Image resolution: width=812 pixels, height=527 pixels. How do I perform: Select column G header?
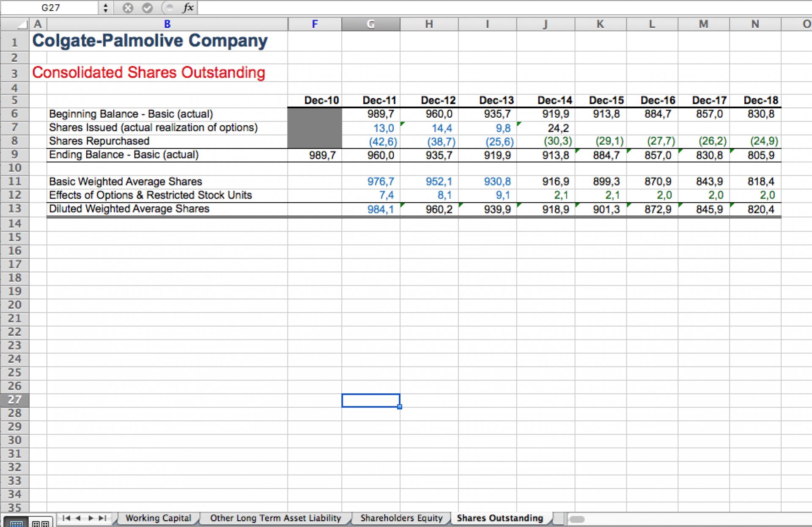370,24
